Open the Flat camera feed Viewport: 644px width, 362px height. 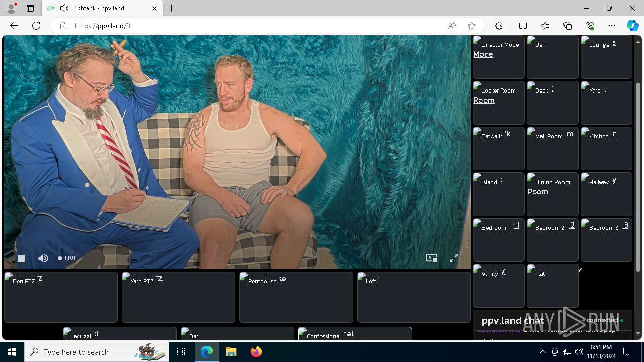tap(552, 286)
